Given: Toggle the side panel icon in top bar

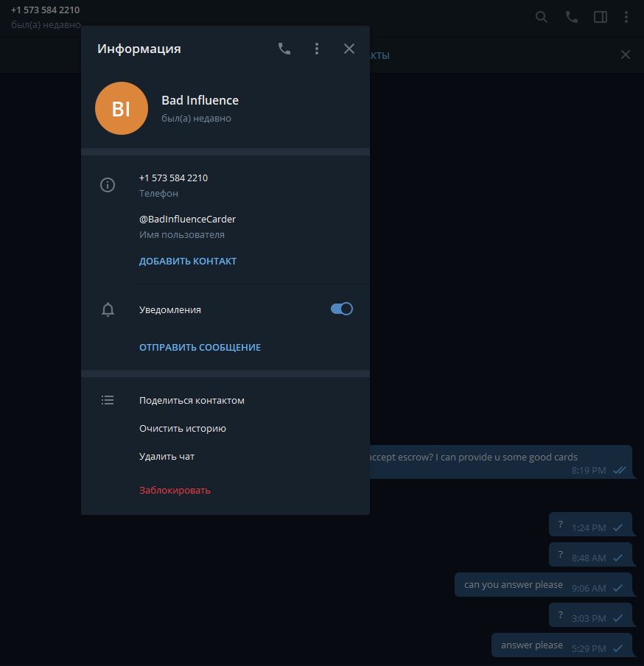Looking at the screenshot, I should 601,17.
